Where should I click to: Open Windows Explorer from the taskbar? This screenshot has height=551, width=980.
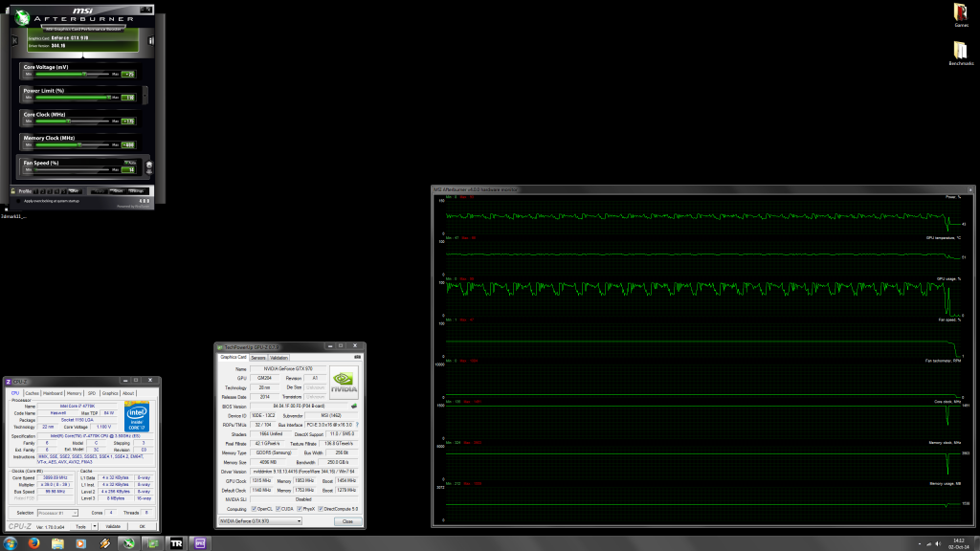[x=57, y=542]
